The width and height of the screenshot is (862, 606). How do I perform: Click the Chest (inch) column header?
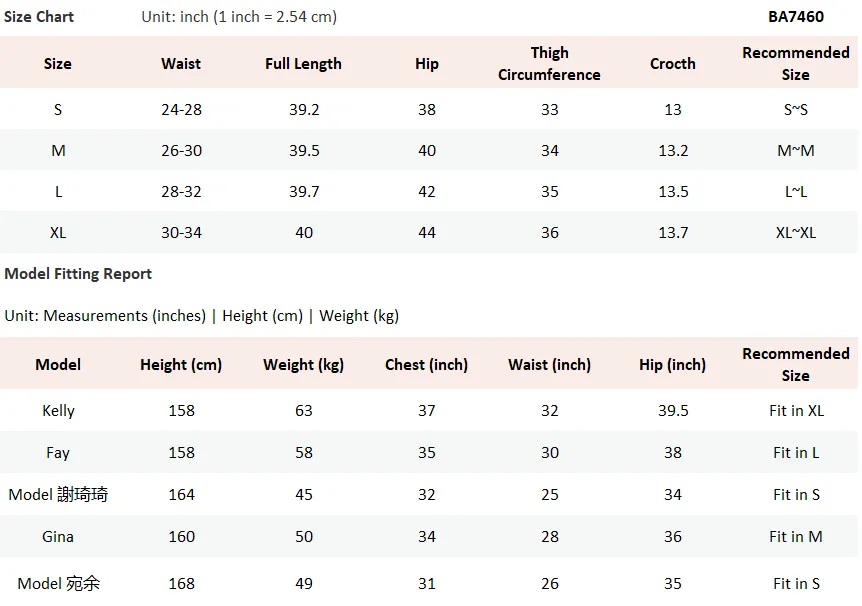[x=427, y=365]
